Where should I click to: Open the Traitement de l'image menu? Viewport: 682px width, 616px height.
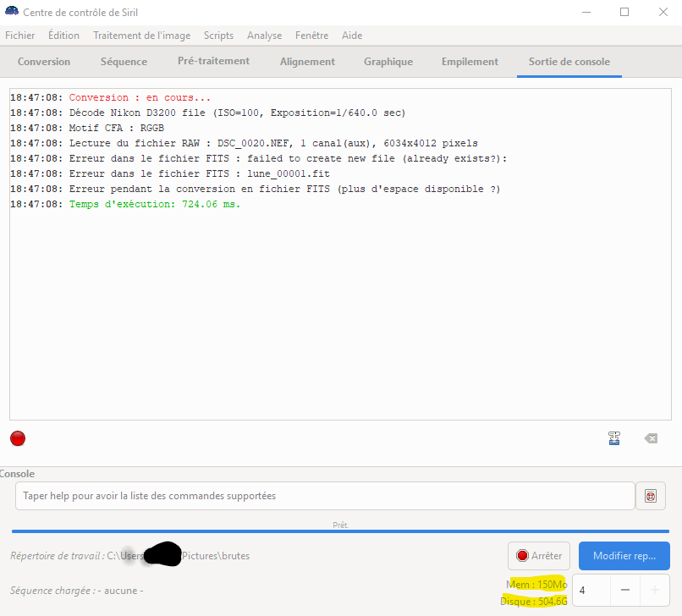142,36
